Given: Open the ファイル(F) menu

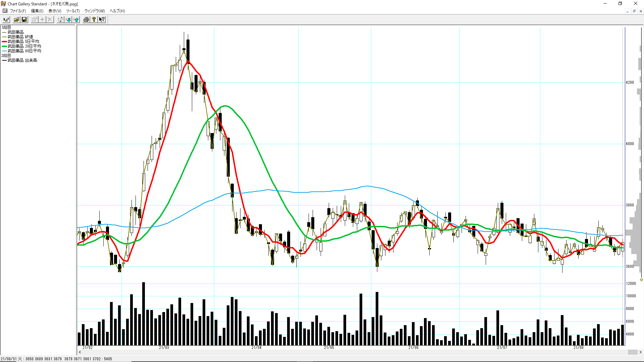Looking at the screenshot, I should coord(18,11).
